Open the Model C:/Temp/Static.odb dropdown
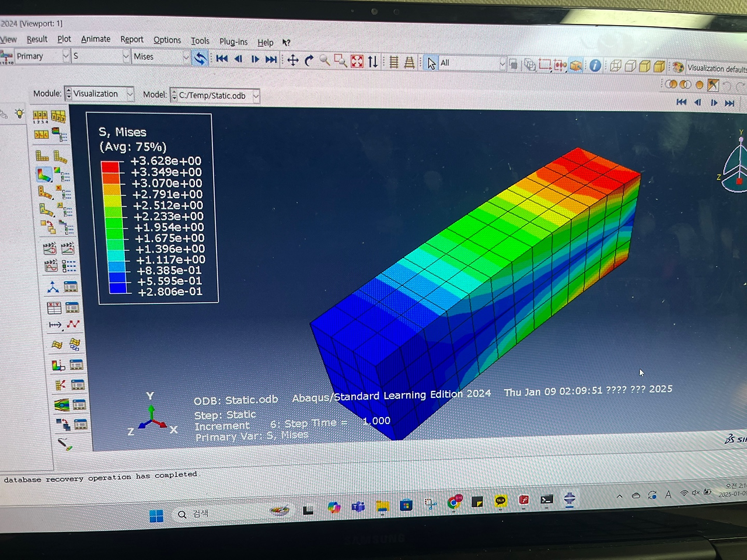This screenshot has height=560, width=747. pyautogui.click(x=215, y=96)
